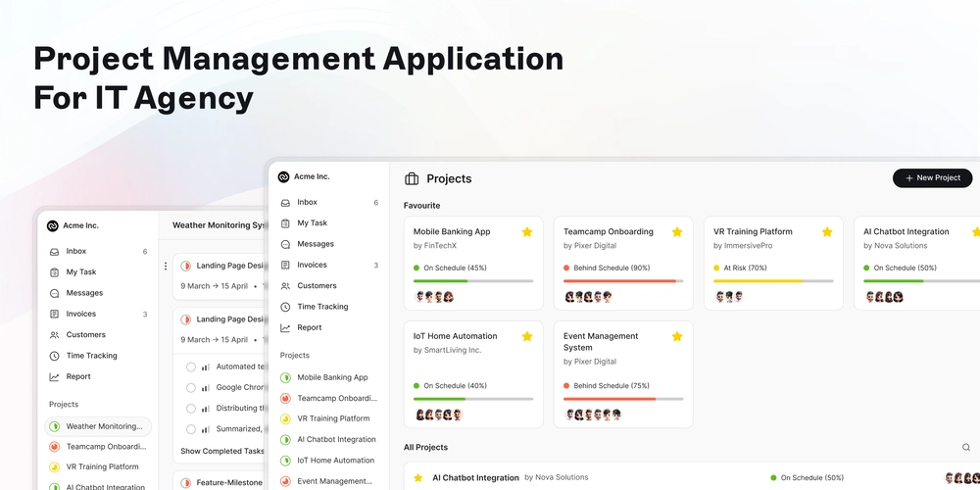Click Messages bubble icon in back window
980x490 pixels.
pos(54,293)
